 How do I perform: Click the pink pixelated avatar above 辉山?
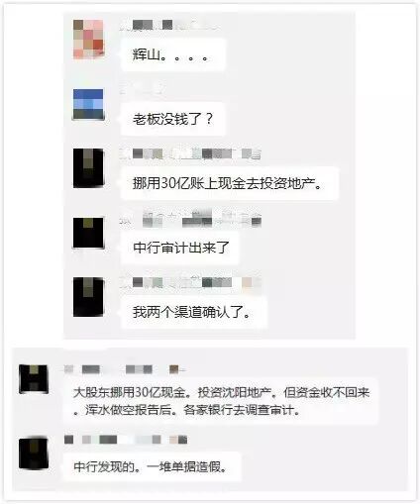tap(88, 40)
